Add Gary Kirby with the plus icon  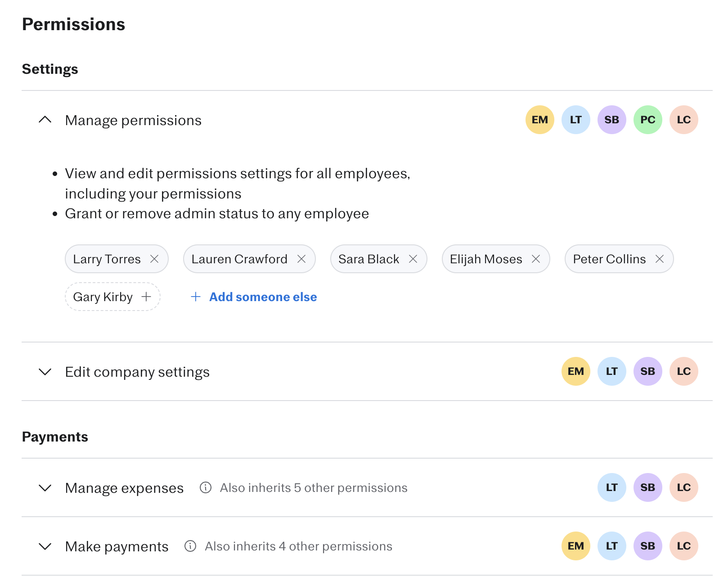click(146, 297)
